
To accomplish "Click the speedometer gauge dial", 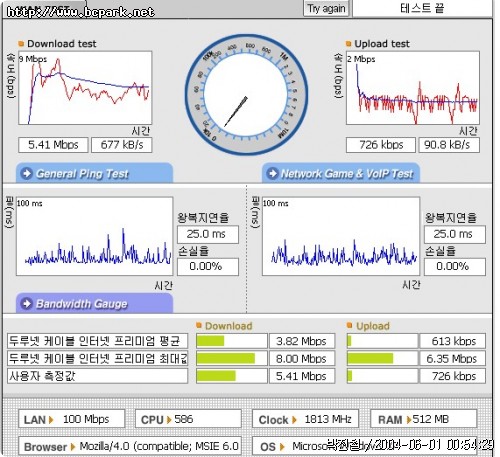I will coord(246,95).
